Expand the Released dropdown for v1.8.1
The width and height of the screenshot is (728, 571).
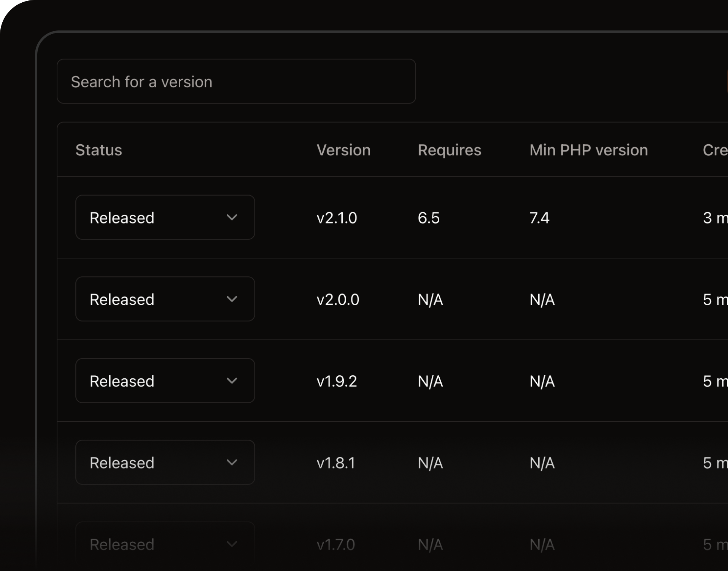tap(165, 462)
